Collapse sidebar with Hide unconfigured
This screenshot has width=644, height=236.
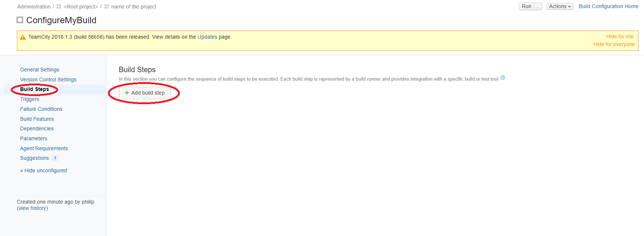(x=43, y=170)
